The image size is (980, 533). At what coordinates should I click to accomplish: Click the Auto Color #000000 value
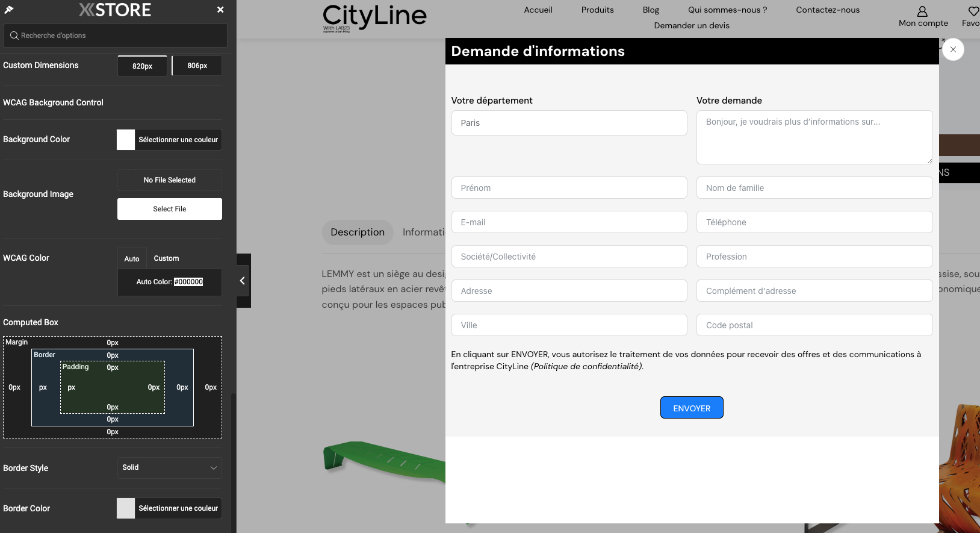point(189,282)
